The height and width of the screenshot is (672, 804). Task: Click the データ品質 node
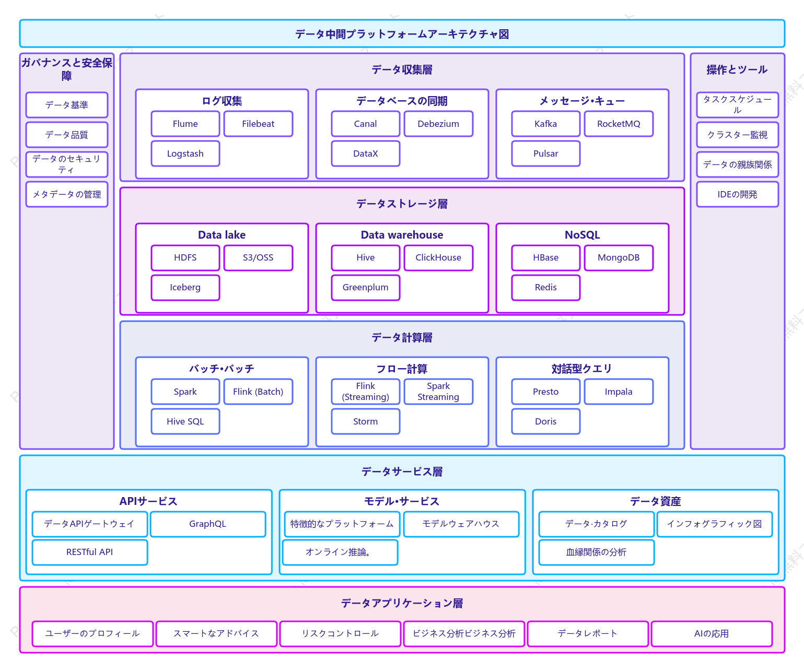67,135
